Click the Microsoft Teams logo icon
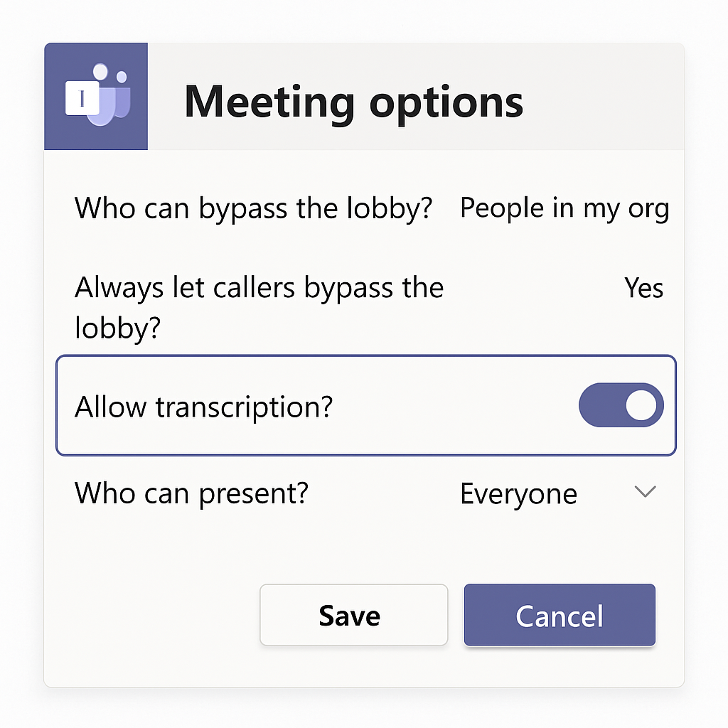Screen dimensions: 728x728 96,97
